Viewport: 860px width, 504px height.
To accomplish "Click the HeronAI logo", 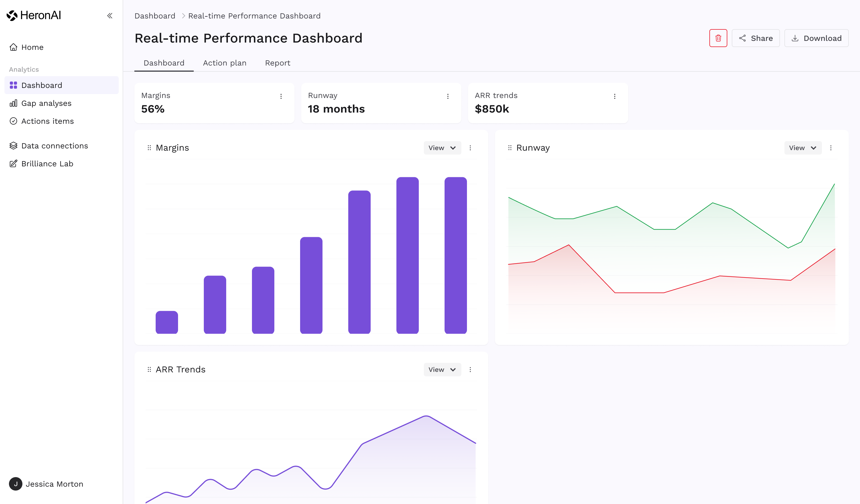I will pos(34,15).
